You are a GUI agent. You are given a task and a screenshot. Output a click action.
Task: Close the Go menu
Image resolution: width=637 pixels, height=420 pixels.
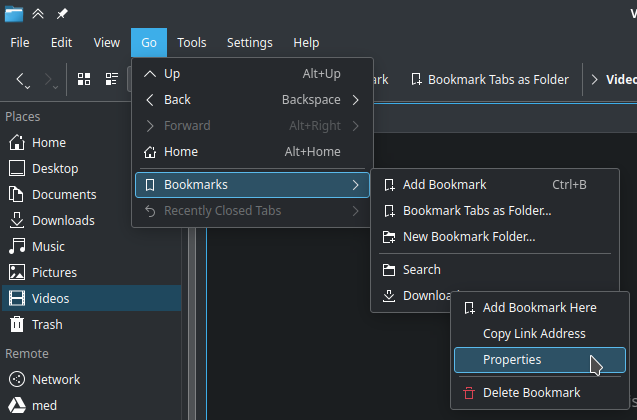pyautogui.click(x=149, y=43)
